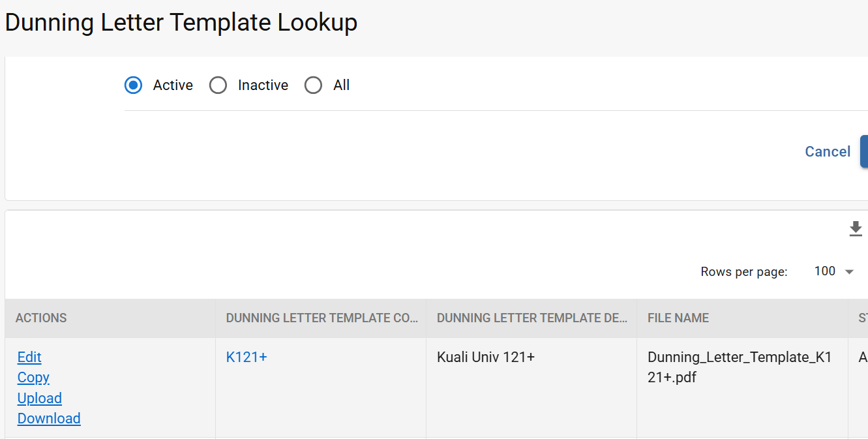Select the All radio button
This screenshot has width=868, height=439.
tap(314, 85)
